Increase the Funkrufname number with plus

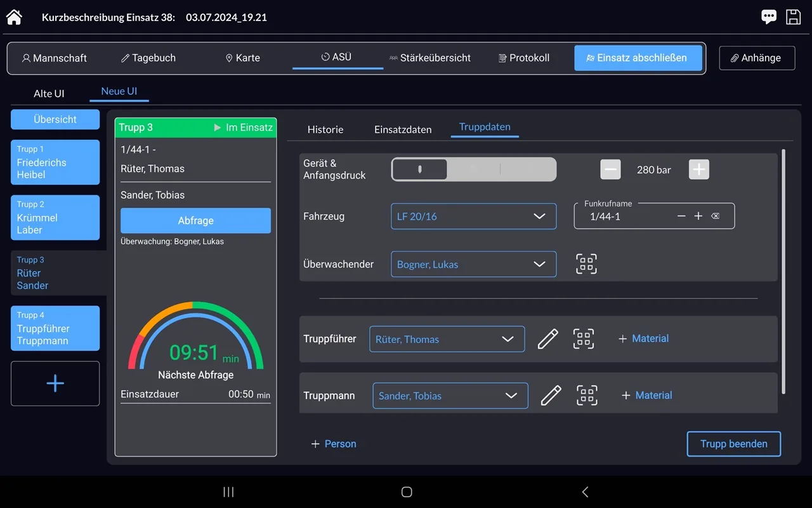698,217
